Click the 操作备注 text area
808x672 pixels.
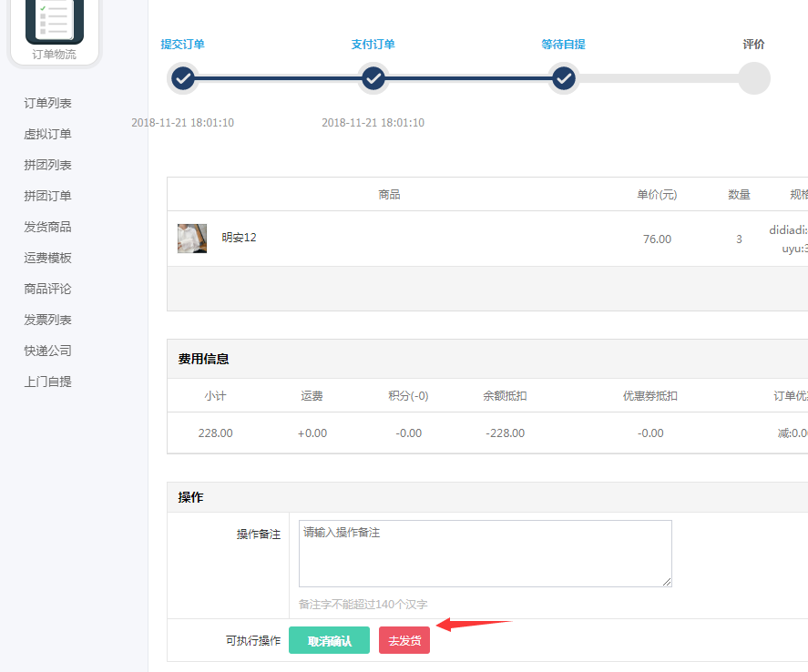click(x=485, y=554)
